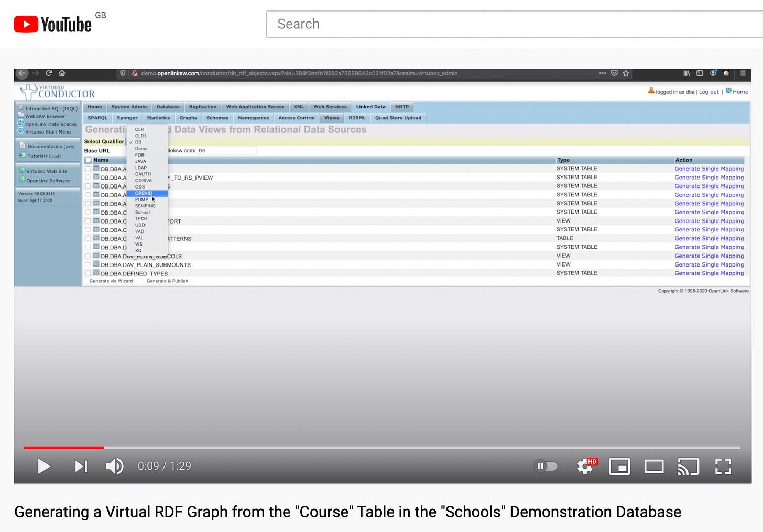Check the first DB.DBA.A row checkbox

pos(88,169)
